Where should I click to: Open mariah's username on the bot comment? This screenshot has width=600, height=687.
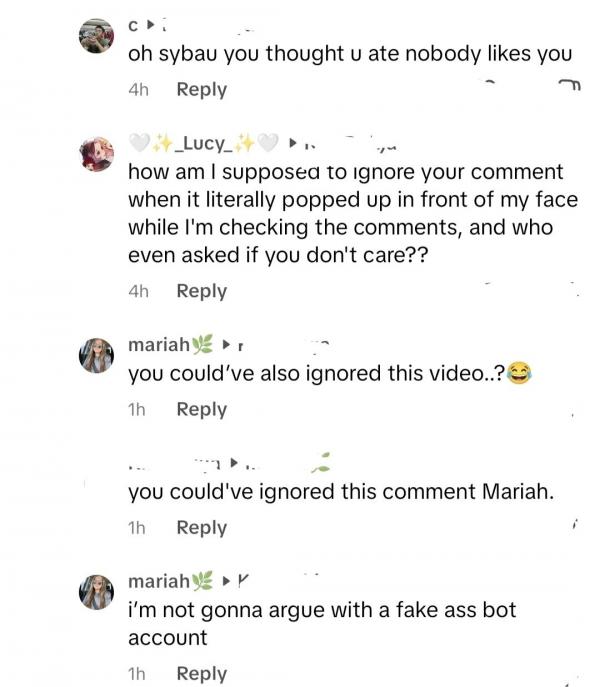159,581
